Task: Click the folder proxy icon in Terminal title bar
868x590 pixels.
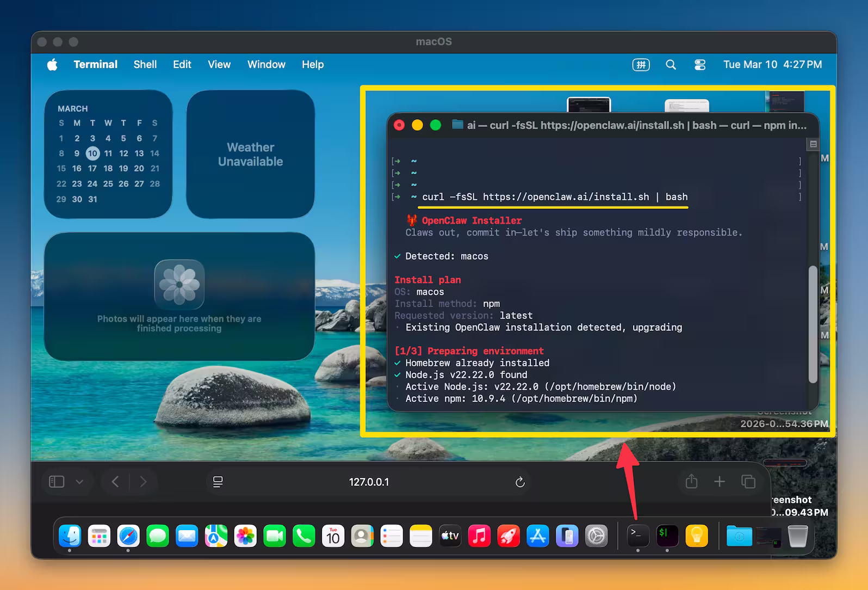Action: pos(457,125)
